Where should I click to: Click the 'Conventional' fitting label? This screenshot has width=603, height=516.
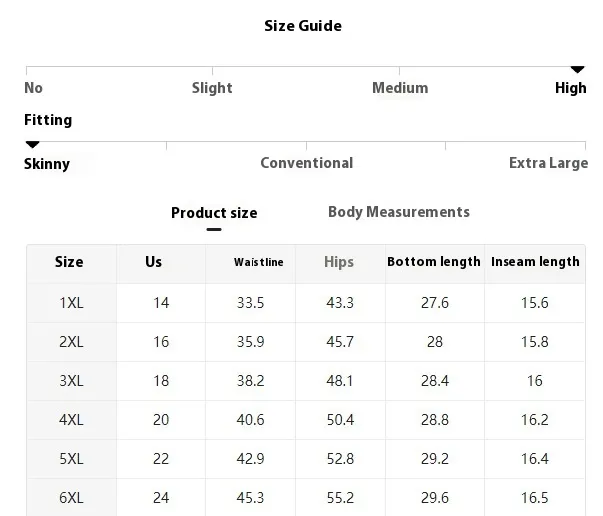306,163
